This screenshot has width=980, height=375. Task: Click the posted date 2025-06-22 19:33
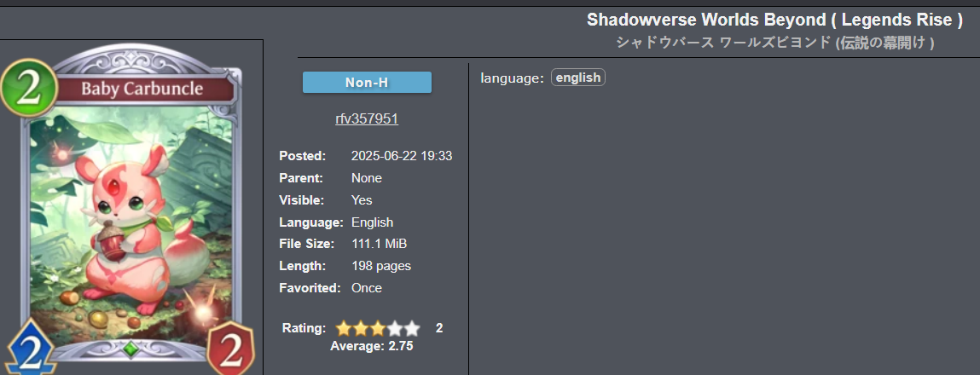[x=402, y=156]
